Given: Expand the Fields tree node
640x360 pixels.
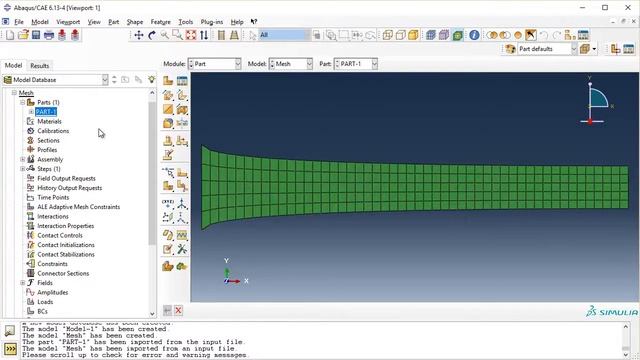Looking at the screenshot, I should pyautogui.click(x=23, y=283).
